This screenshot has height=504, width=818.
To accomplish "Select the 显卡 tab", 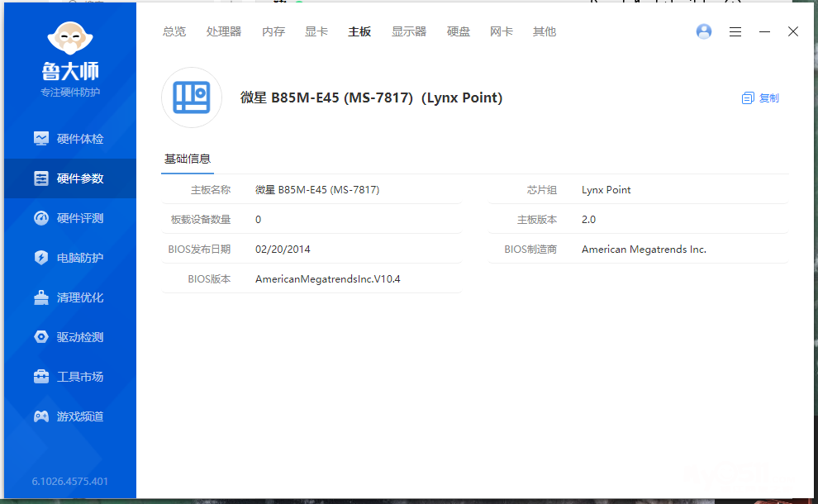I will 316,31.
